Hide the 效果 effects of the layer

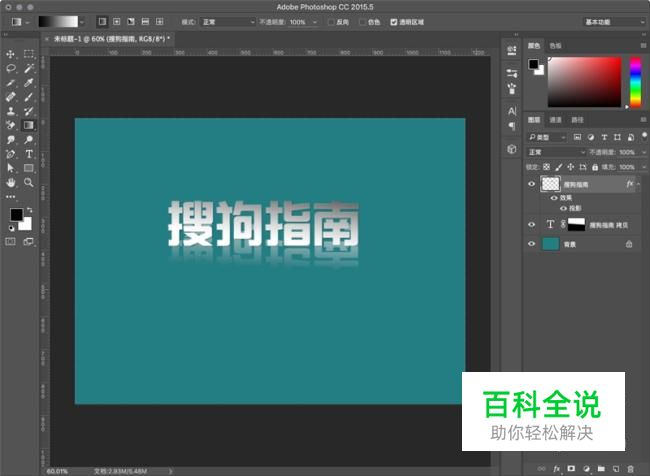554,198
